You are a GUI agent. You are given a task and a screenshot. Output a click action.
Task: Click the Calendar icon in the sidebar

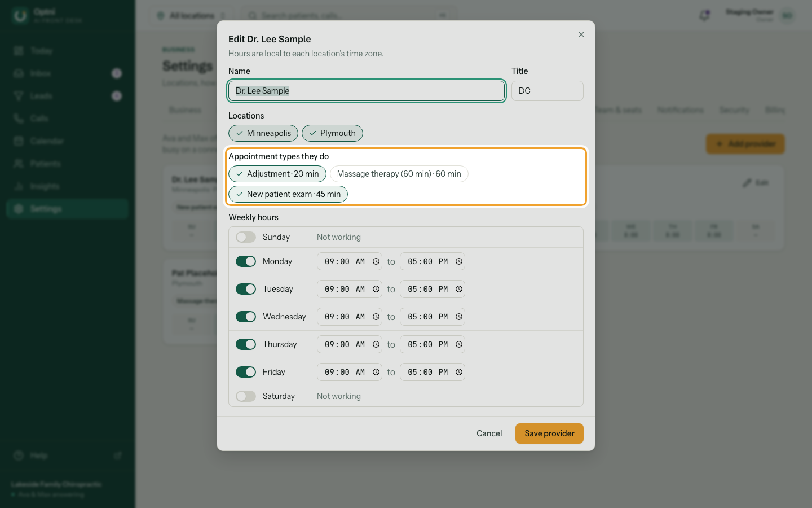(19, 141)
